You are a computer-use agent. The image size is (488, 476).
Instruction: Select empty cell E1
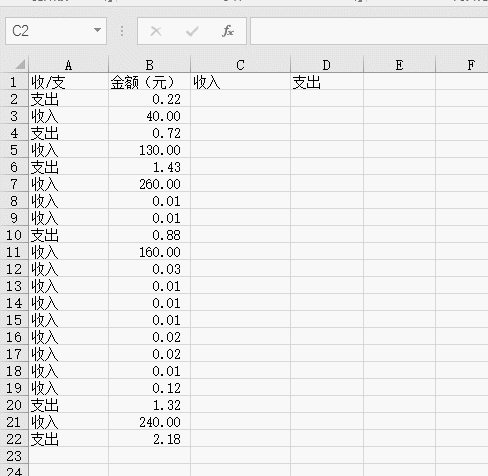point(399,82)
